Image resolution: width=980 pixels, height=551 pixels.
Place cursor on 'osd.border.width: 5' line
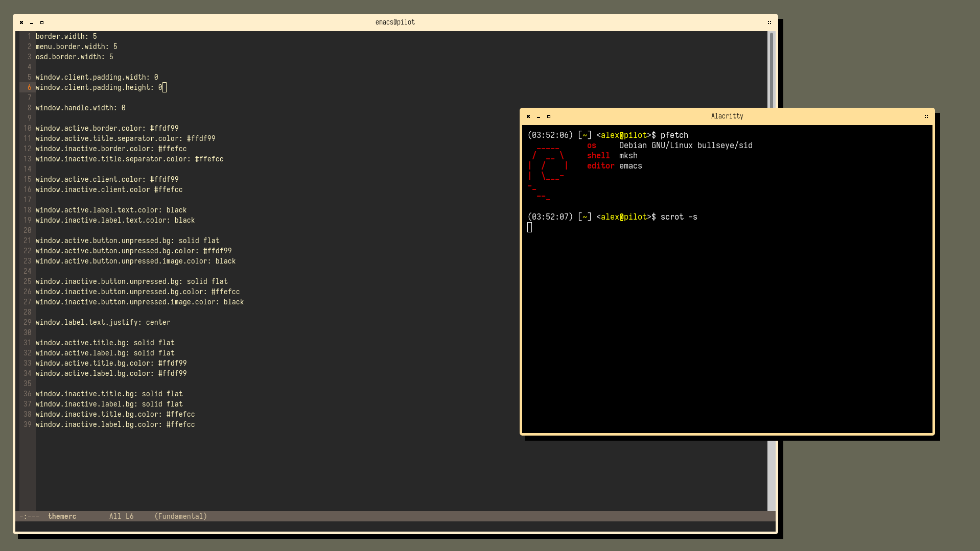click(x=75, y=57)
